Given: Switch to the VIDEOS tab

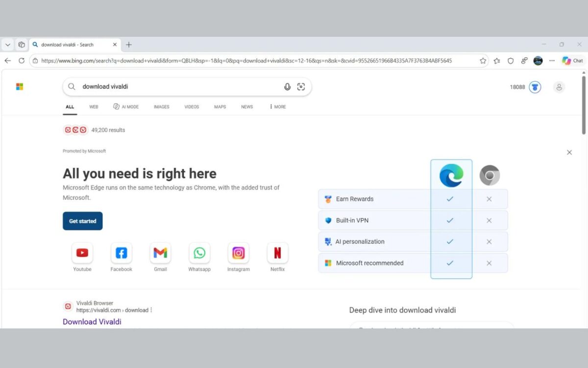Looking at the screenshot, I should click(x=192, y=107).
